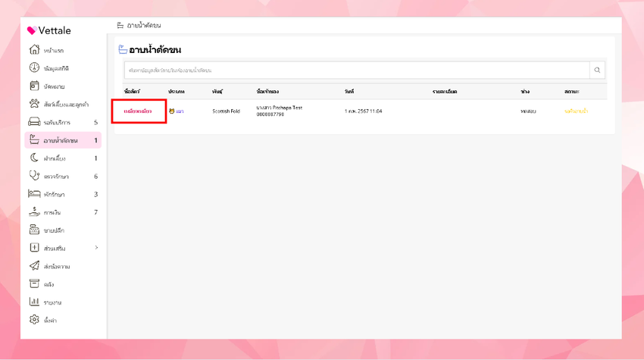
Task: Sort by date column header
Action: (x=349, y=91)
